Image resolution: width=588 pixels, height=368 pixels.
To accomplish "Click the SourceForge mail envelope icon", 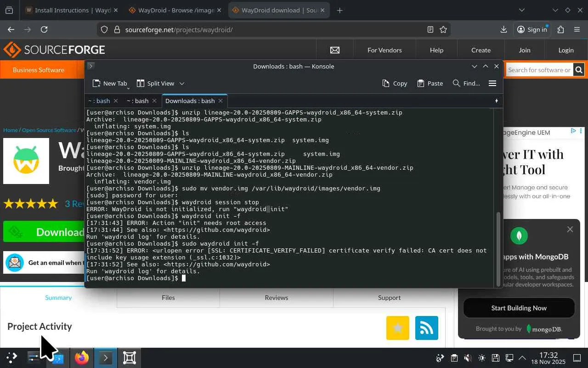I will tap(335, 50).
